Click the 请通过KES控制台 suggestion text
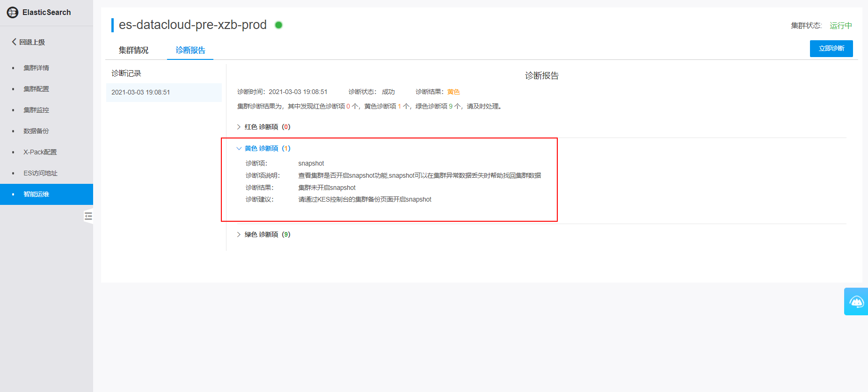Viewport: 868px width, 392px height. pyautogui.click(x=365, y=199)
